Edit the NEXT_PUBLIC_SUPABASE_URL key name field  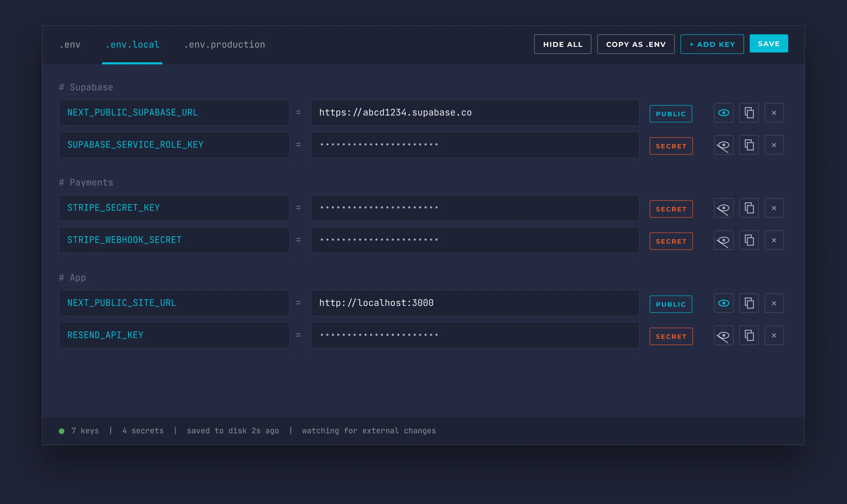(174, 113)
